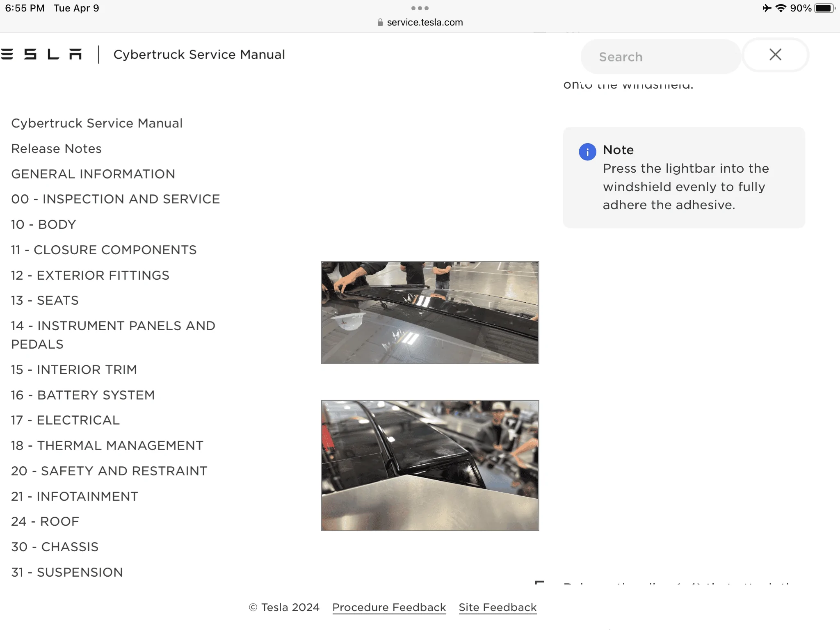
Task: Open 31 - SUSPENSION section
Action: (x=67, y=572)
